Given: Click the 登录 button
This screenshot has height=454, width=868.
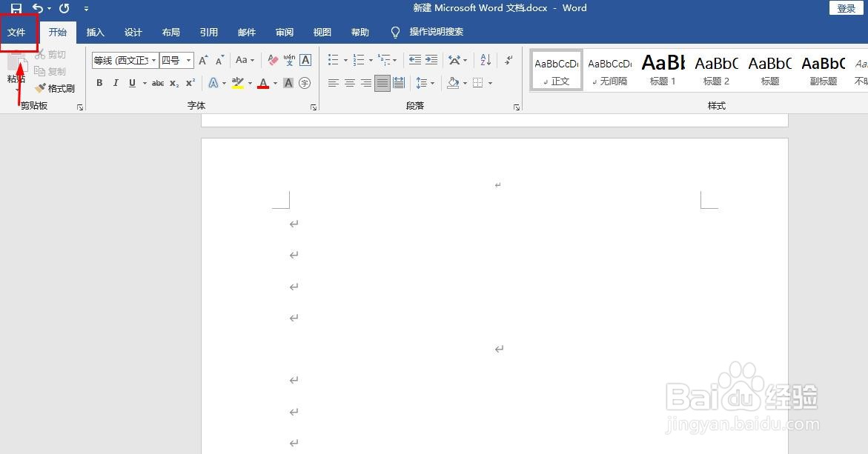Looking at the screenshot, I should click(x=847, y=7).
